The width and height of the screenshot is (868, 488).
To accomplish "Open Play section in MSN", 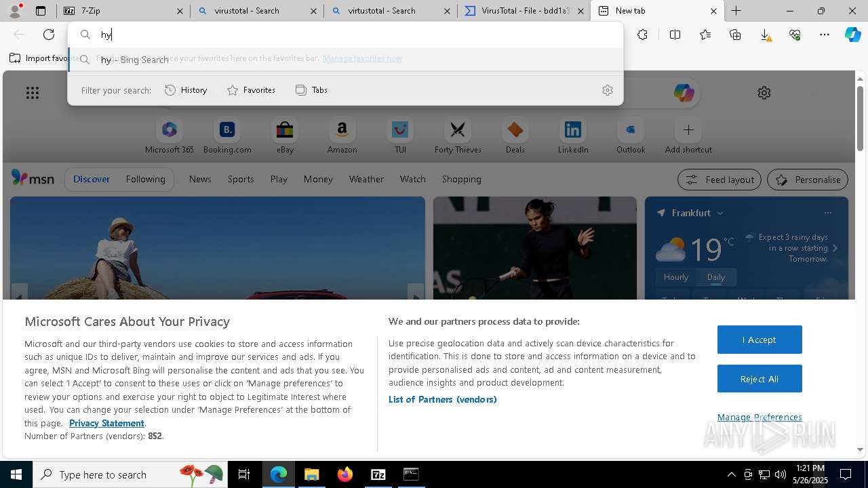I will pos(279,179).
